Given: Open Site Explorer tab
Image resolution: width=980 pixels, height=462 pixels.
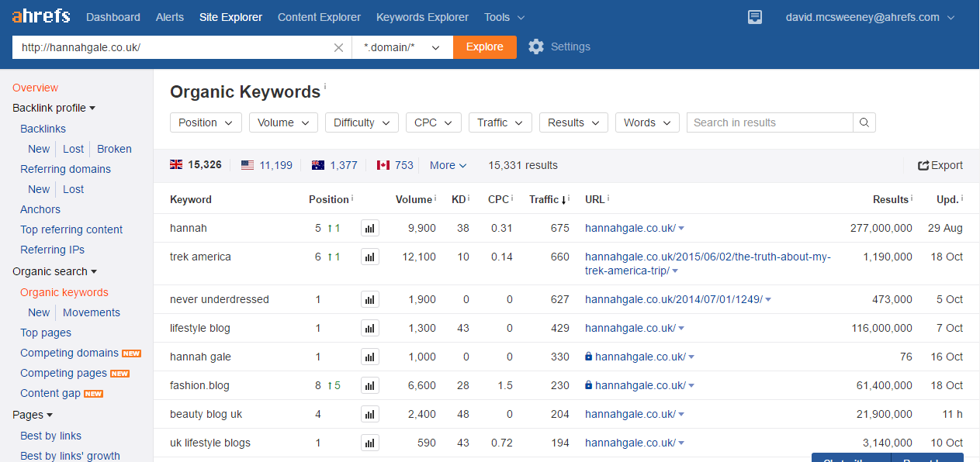Looking at the screenshot, I should coord(230,17).
